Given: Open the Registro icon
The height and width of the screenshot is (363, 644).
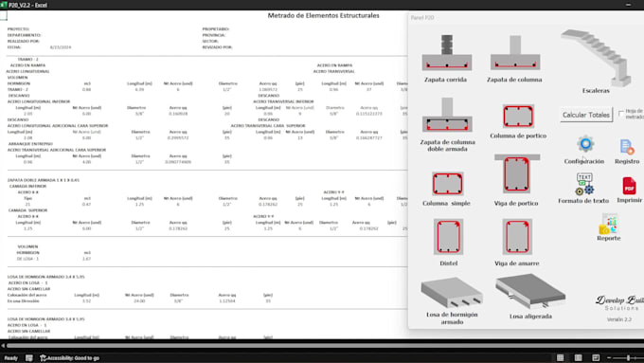Looking at the screenshot, I should click(627, 147).
